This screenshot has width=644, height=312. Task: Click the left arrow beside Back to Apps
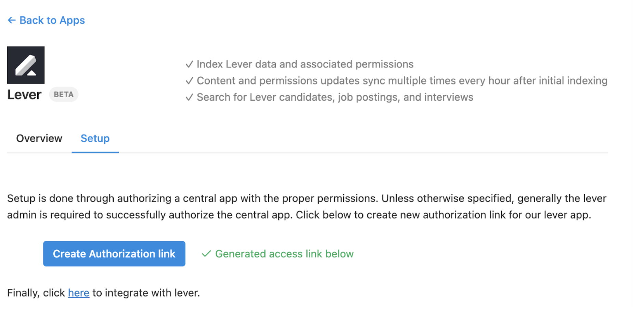click(x=12, y=21)
